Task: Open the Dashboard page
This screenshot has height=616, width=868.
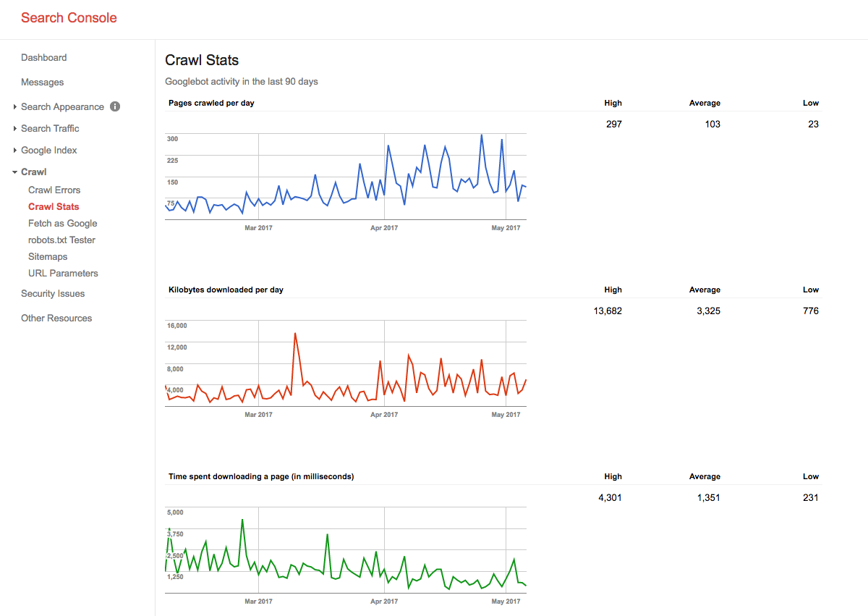Action: (43, 58)
